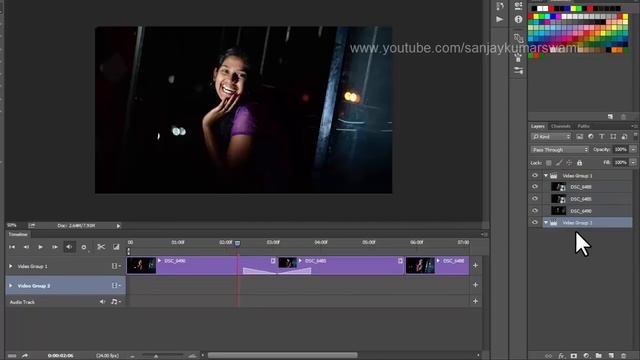Click the timeline zoom slider handle
The width and height of the screenshot is (640, 360).
click(x=156, y=356)
